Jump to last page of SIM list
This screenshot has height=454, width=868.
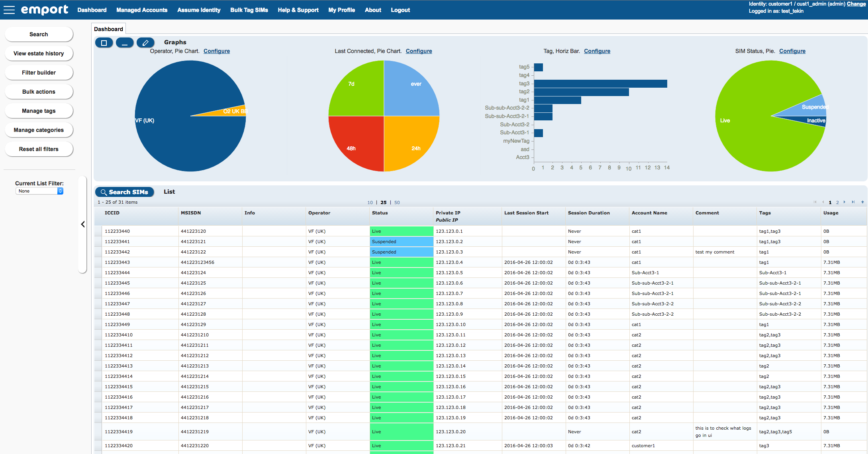[x=853, y=202]
